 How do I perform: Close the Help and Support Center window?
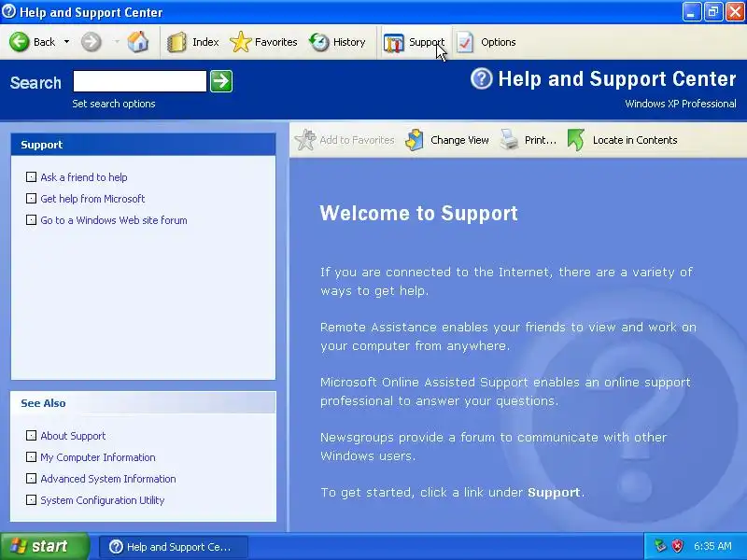tap(735, 12)
